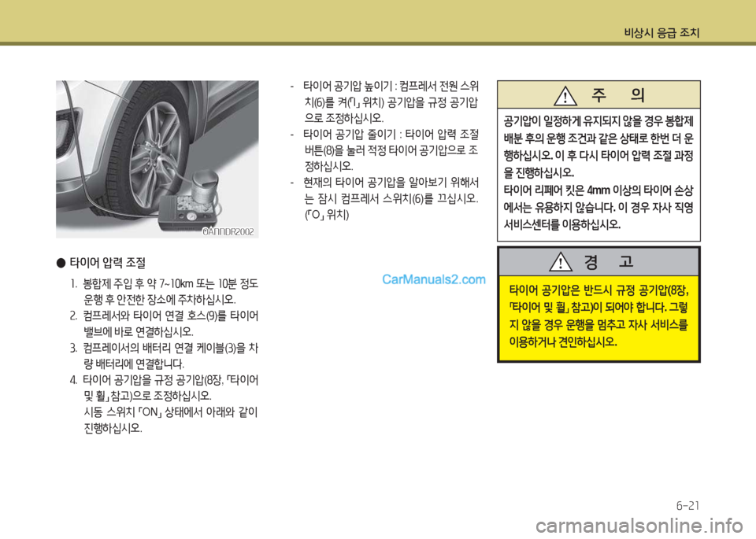Click the heading 타이어 압력 조절
Image resolution: width=756 pixels, height=539 pixels.
pos(108,263)
